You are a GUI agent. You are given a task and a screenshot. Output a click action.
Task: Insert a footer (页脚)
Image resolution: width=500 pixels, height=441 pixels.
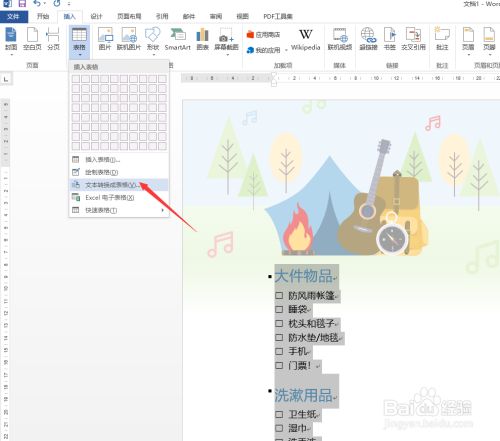click(489, 39)
